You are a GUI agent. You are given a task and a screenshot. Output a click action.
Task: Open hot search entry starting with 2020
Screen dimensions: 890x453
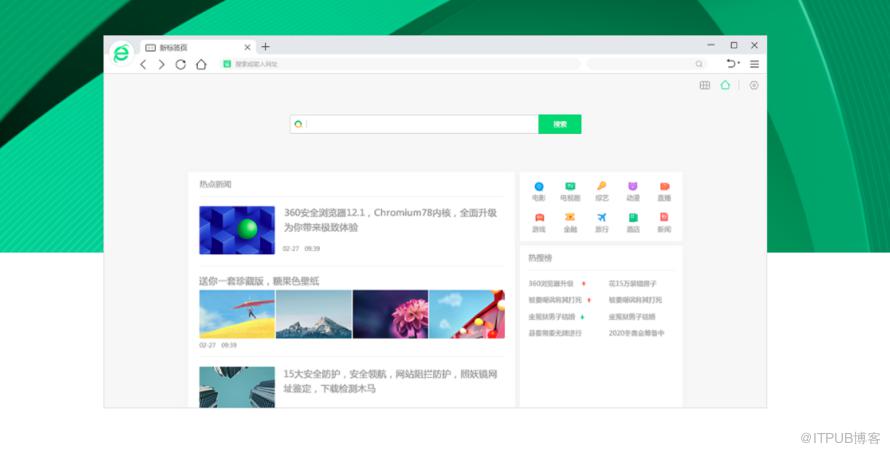[636, 333]
